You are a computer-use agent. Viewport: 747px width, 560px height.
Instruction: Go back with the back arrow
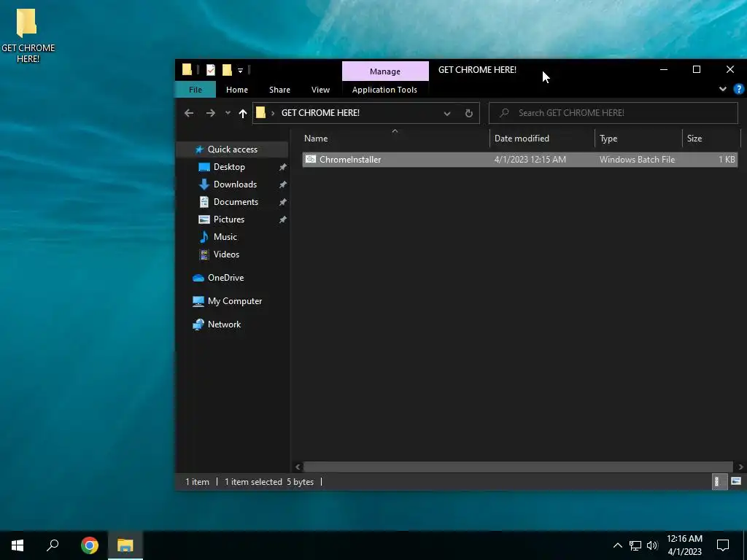[x=189, y=113]
